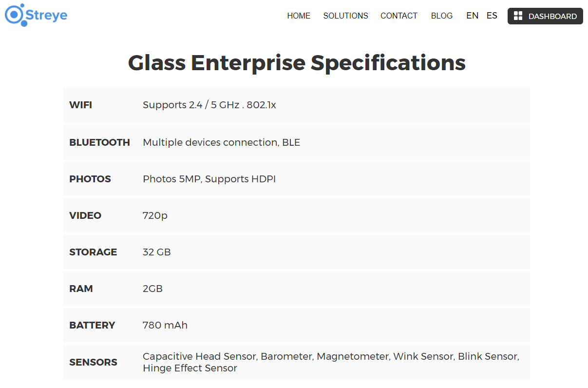Image resolution: width=588 pixels, height=388 pixels.
Task: Click the 780 mAh battery value
Action: tap(165, 325)
